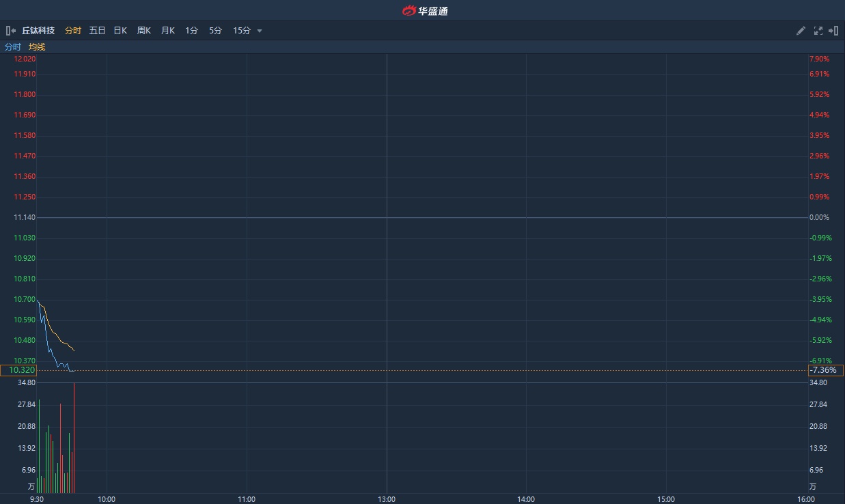Click the 10.370 price axis label
This screenshot has width=845, height=504.
pyautogui.click(x=25, y=361)
